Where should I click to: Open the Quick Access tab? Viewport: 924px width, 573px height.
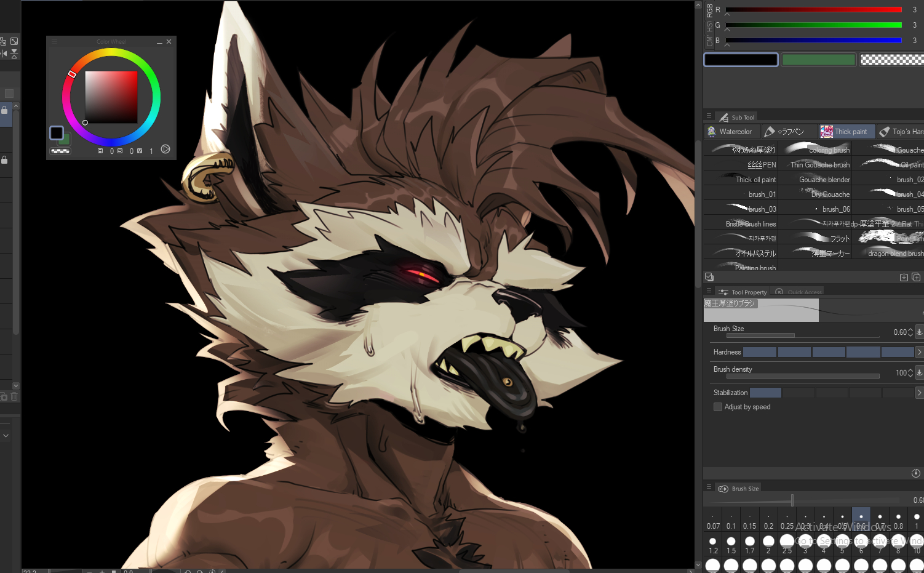799,292
